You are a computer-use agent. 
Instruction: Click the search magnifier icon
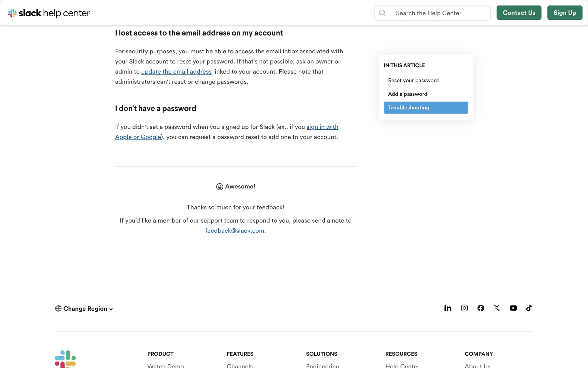point(382,13)
